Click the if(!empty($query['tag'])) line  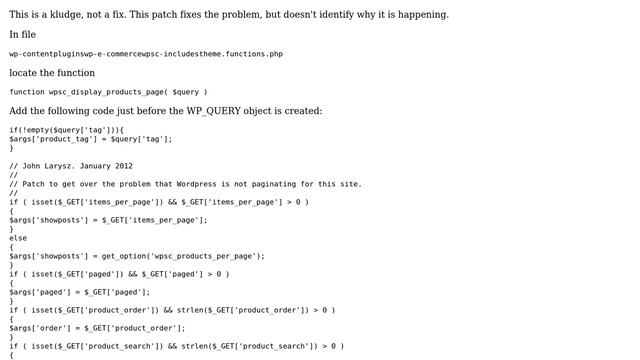tap(66, 130)
